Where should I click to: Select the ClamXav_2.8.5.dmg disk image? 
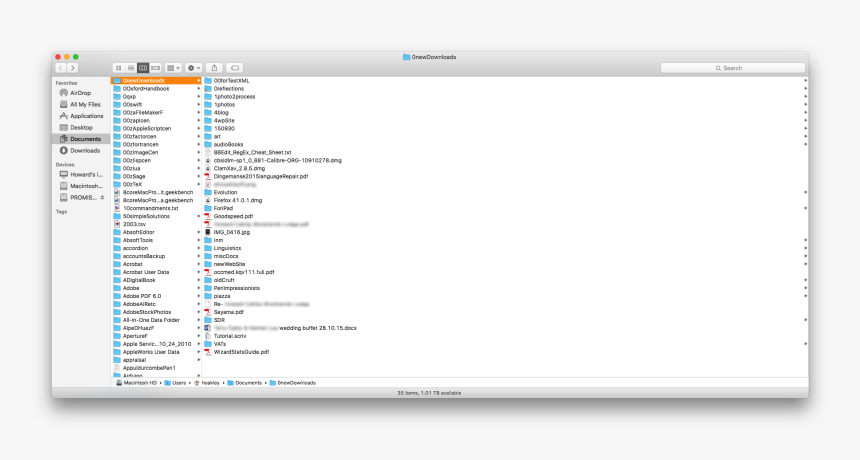(506, 168)
